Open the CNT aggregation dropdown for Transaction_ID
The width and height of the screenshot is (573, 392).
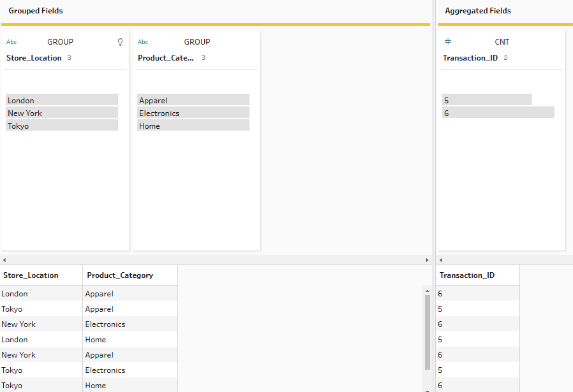(x=502, y=42)
